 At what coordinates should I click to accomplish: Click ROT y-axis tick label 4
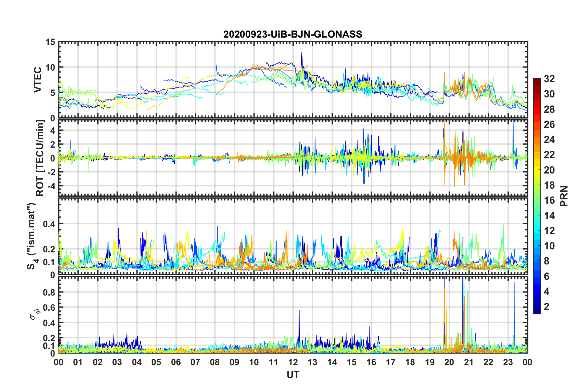(x=53, y=131)
